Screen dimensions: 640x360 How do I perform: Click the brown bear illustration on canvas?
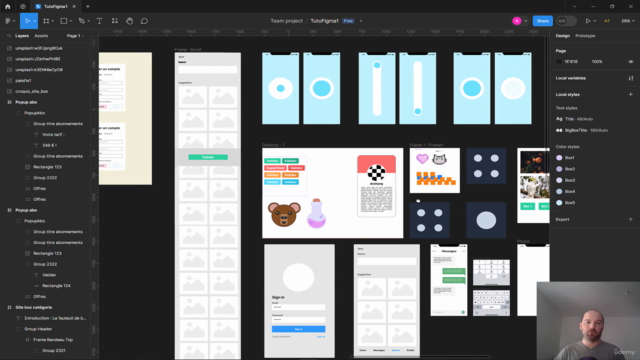coord(284,214)
